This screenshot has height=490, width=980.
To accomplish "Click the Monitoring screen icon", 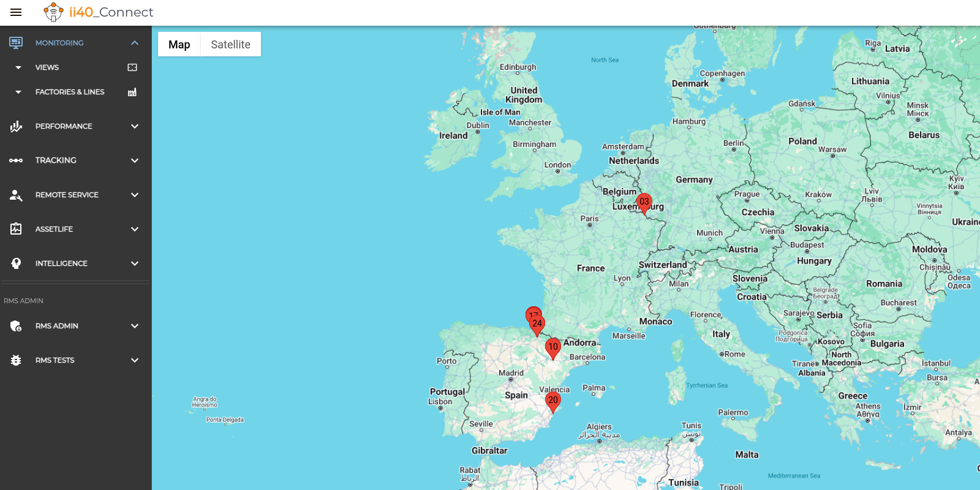I will 16,43.
